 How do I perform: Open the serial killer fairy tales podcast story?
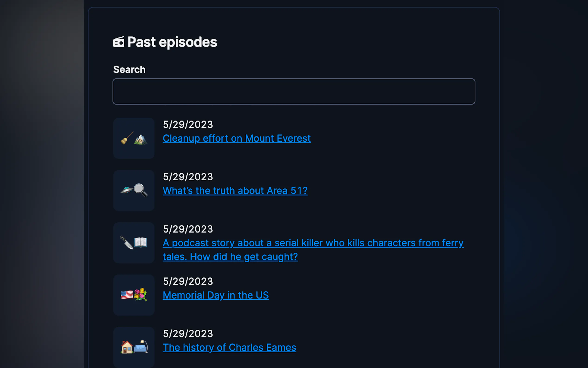[x=313, y=250]
